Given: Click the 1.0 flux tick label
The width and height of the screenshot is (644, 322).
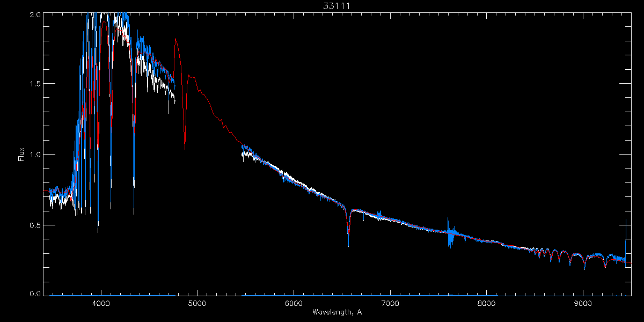Looking at the screenshot, I should click(35, 155).
